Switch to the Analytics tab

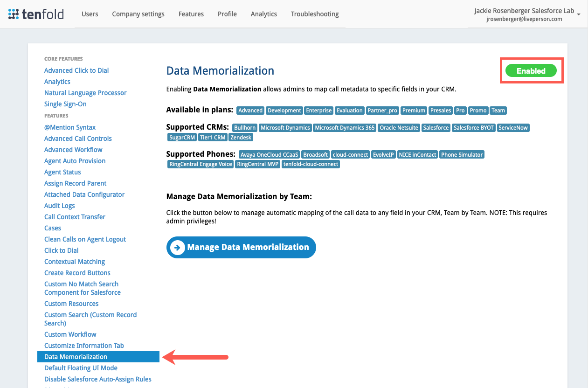point(263,14)
